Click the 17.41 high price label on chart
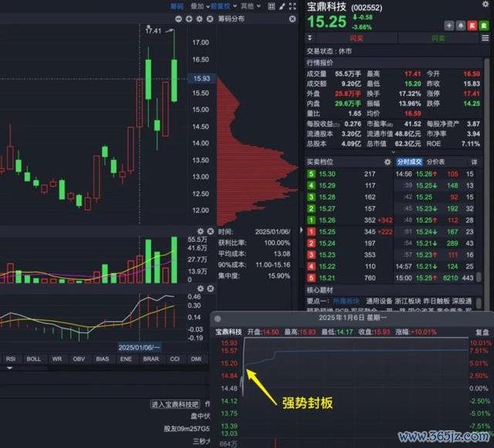Viewport: 494px width, 448px height. pos(154,31)
